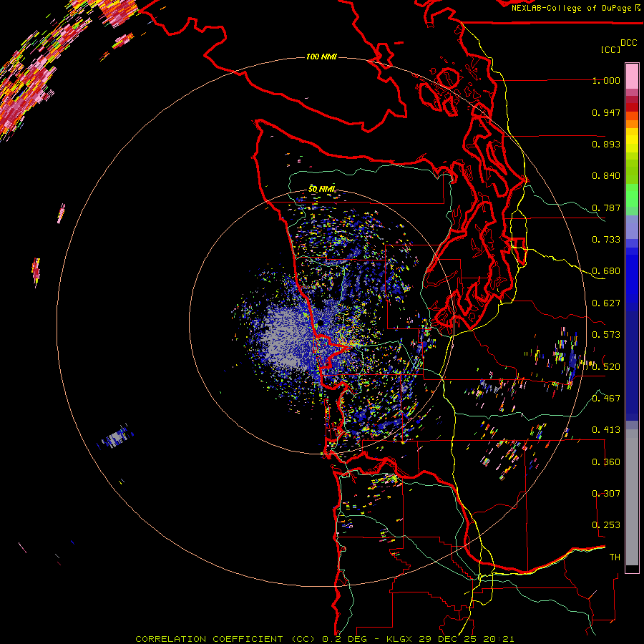Screen dimensions: 644x644
Task: Click the pink segment at the color bar top
Action: [x=632, y=76]
